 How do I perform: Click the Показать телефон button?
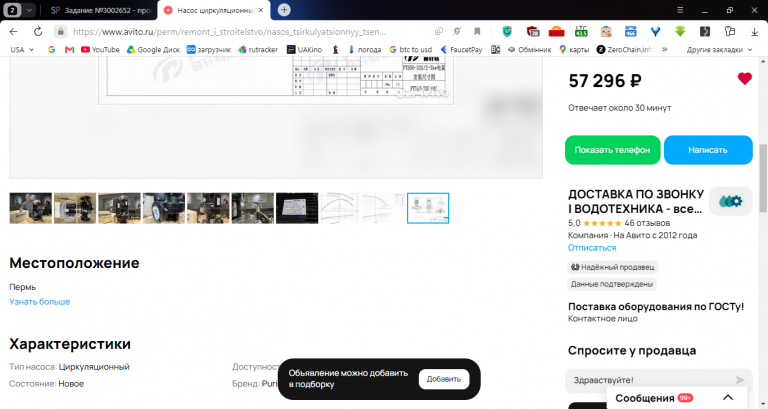click(612, 150)
